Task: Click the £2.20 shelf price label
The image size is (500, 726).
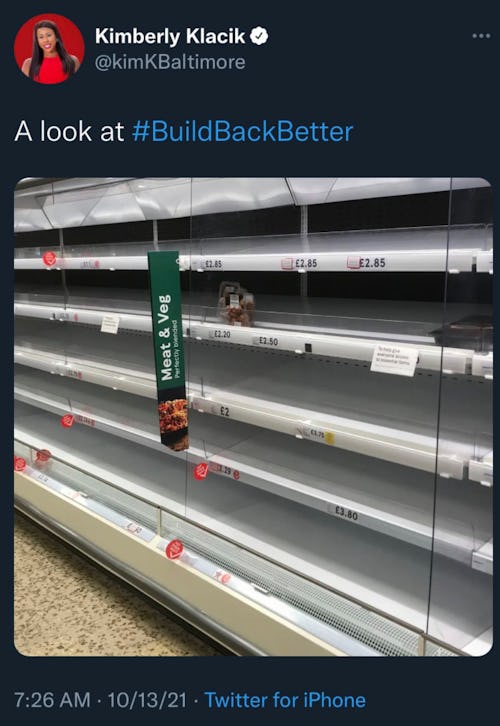Action: pyautogui.click(x=221, y=333)
